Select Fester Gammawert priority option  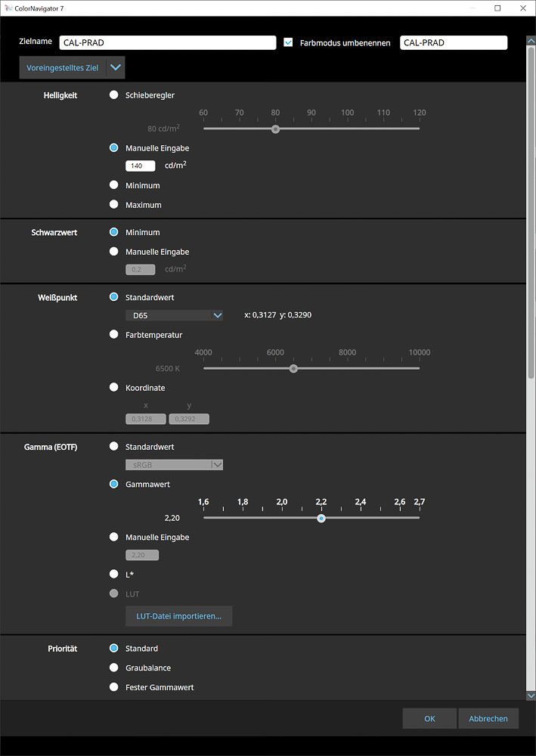point(114,687)
